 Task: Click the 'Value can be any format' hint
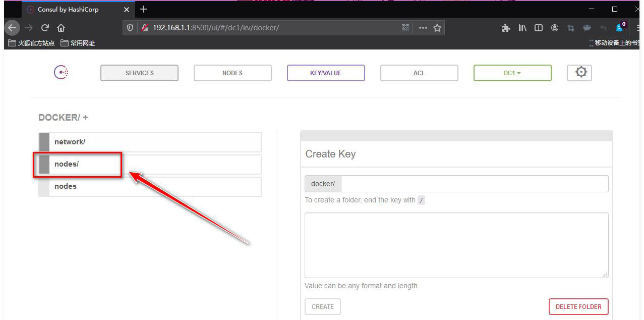pyautogui.click(x=361, y=286)
